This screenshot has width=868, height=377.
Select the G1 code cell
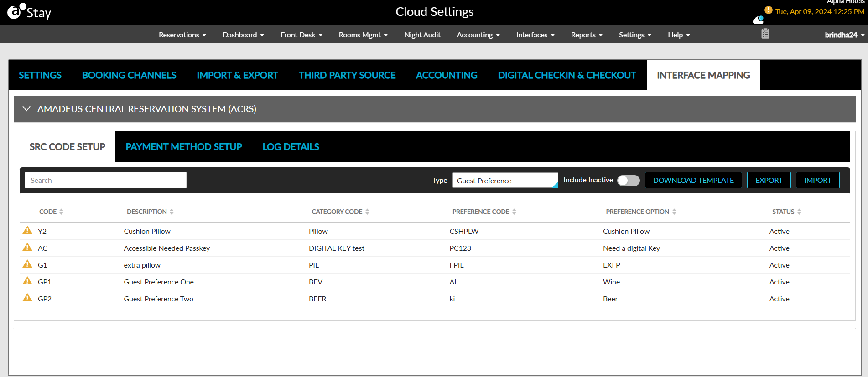click(42, 265)
